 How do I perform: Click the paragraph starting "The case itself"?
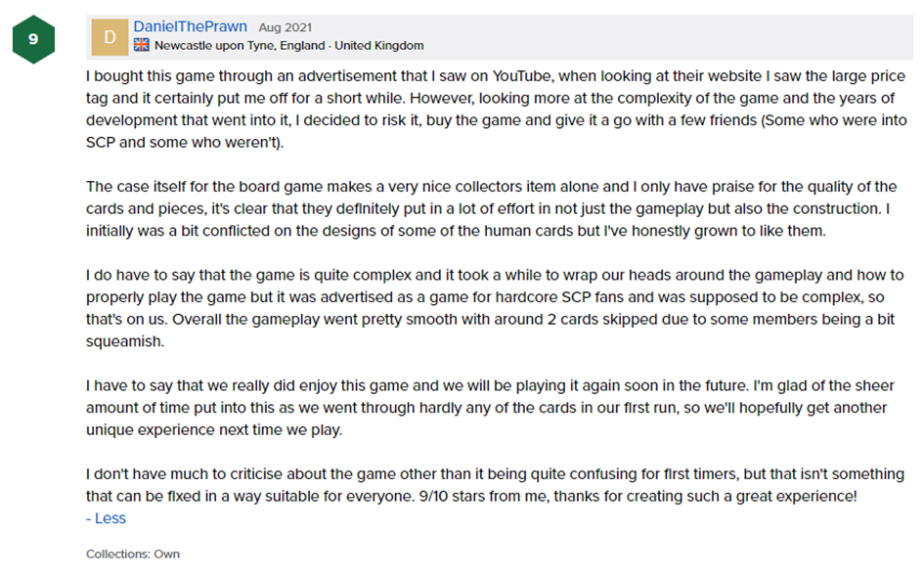(489, 208)
